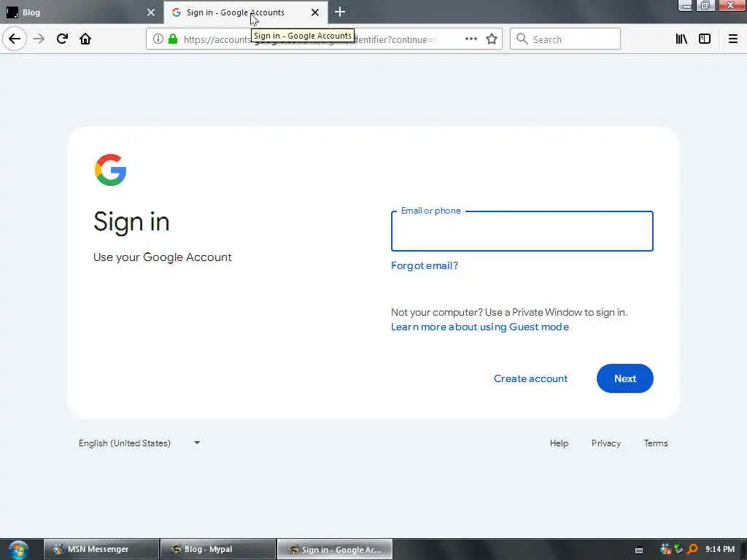Image resolution: width=747 pixels, height=560 pixels.
Task: Show site information icon in address bar
Action: click(158, 39)
